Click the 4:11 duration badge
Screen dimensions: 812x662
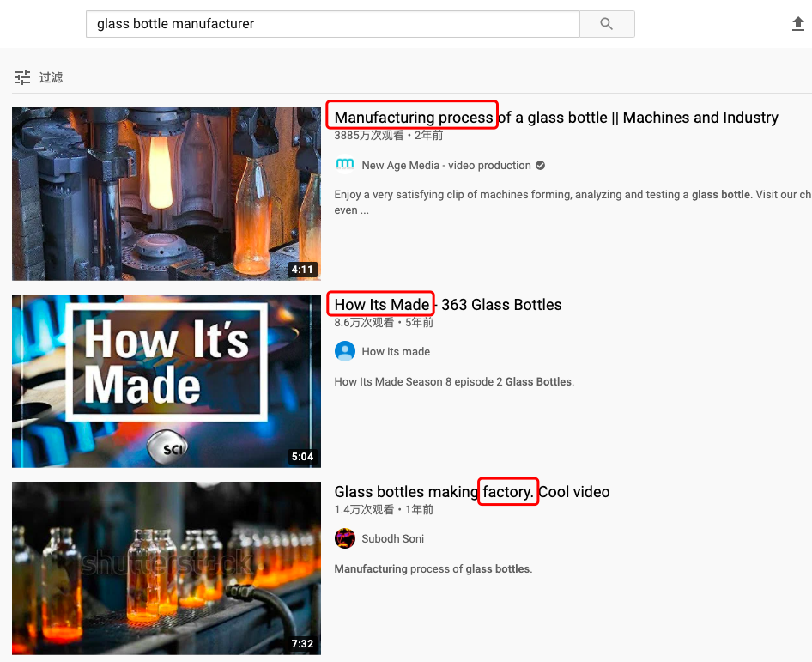click(x=302, y=270)
